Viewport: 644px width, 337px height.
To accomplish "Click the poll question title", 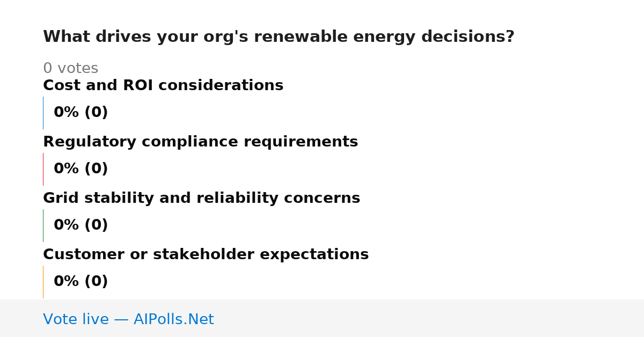I will tap(279, 37).
